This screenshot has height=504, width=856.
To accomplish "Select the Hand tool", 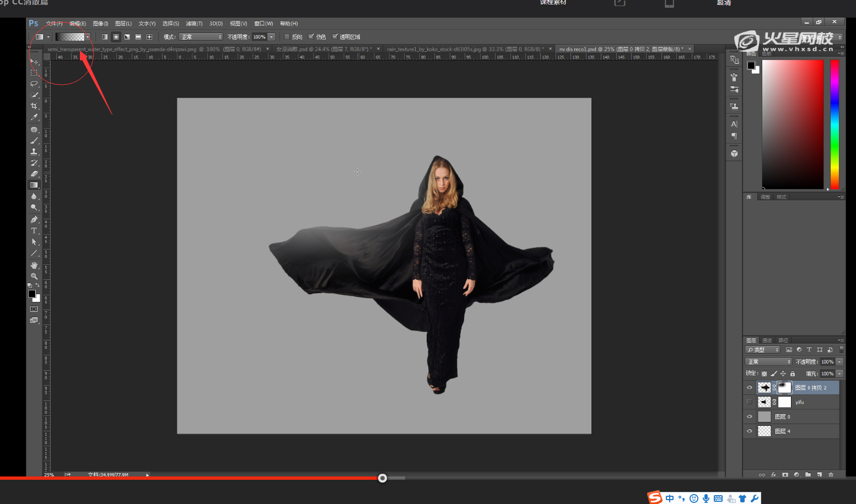I will [34, 265].
